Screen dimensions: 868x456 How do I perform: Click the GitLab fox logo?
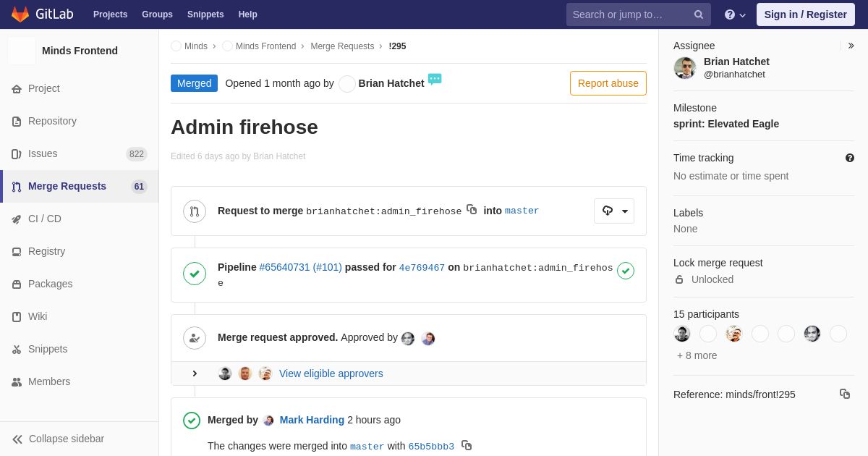[x=20, y=14]
